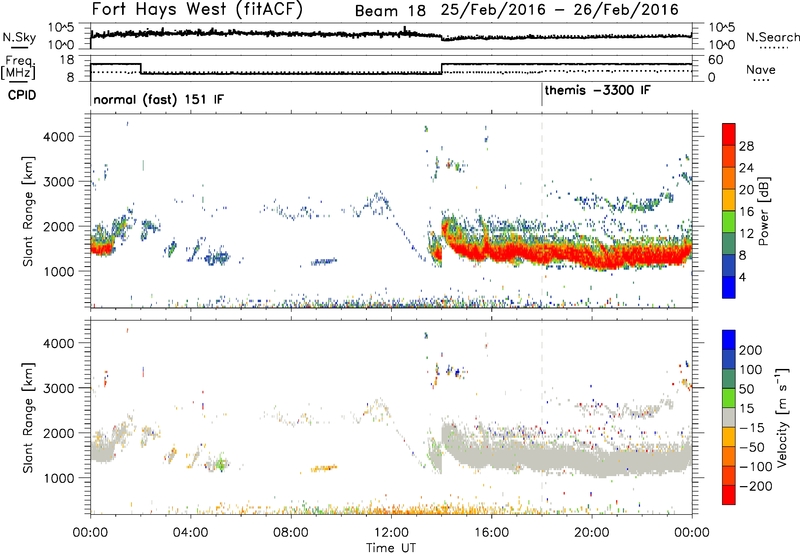Click the 'N.Sky' legend label
The image size is (800, 554).
point(19,37)
